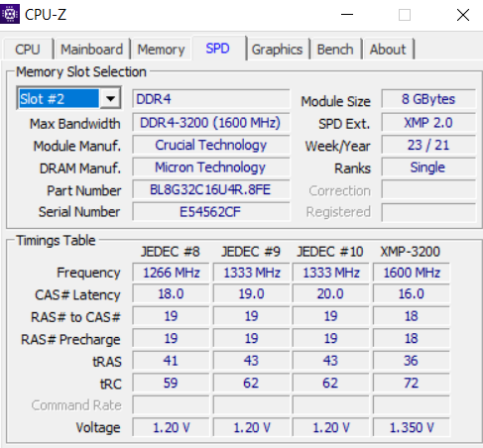Click the 19.0 CAS# latency cell
The width and height of the screenshot is (483, 448).
pyautogui.click(x=251, y=293)
